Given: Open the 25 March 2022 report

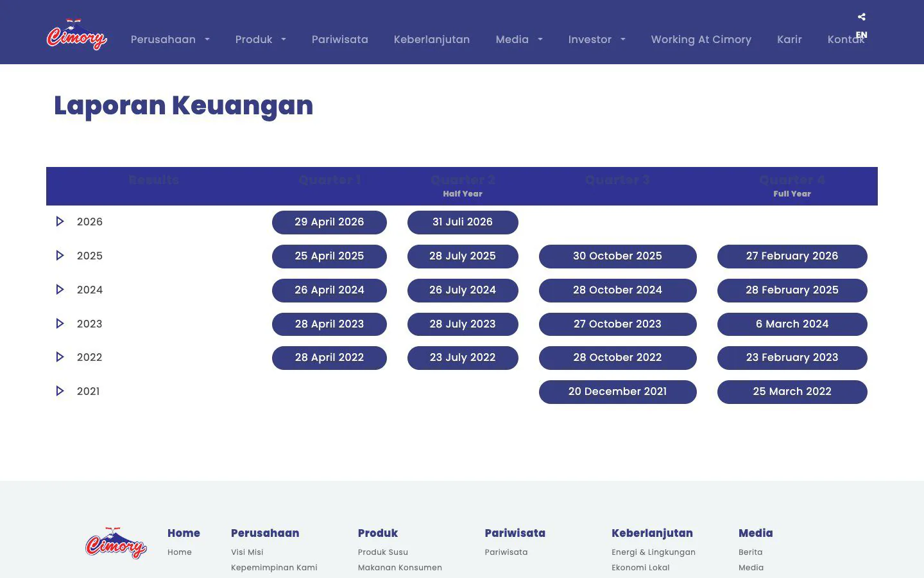Looking at the screenshot, I should pos(792,392).
